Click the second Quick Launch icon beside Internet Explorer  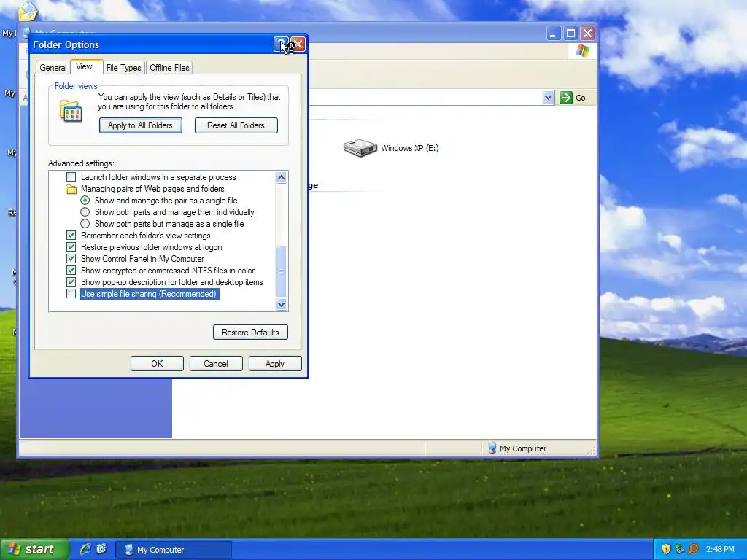102,549
